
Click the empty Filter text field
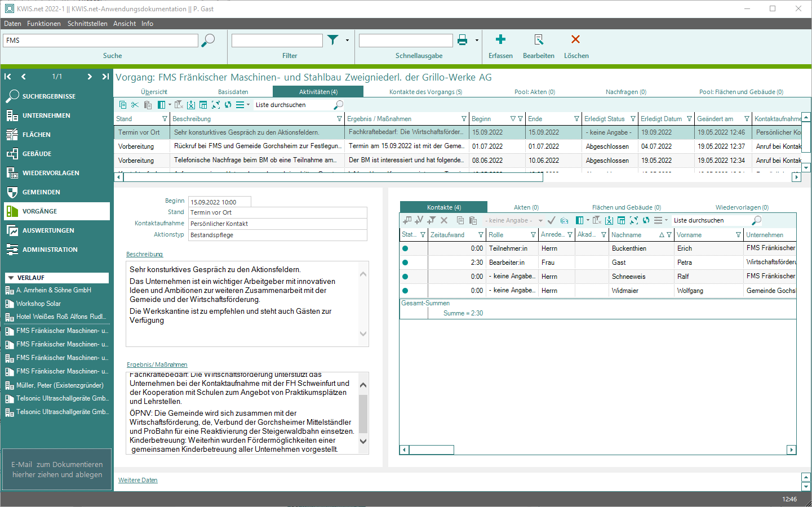pyautogui.click(x=277, y=41)
